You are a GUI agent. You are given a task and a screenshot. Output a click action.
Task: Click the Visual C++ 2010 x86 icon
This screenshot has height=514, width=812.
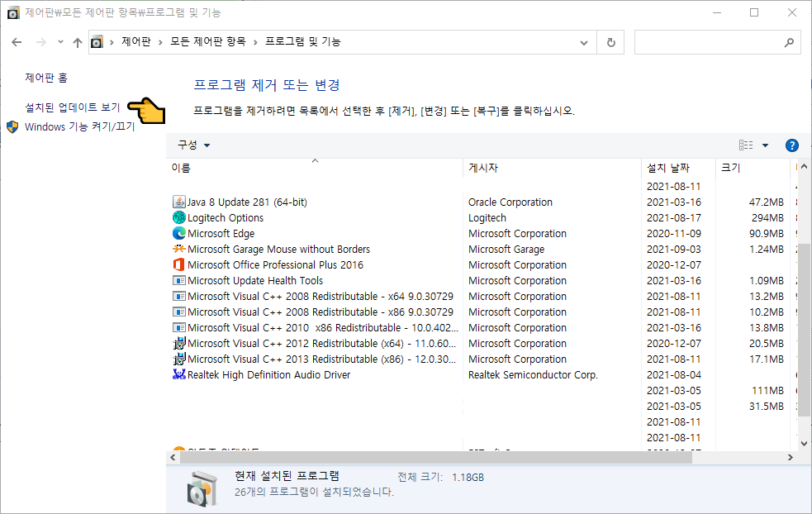178,327
